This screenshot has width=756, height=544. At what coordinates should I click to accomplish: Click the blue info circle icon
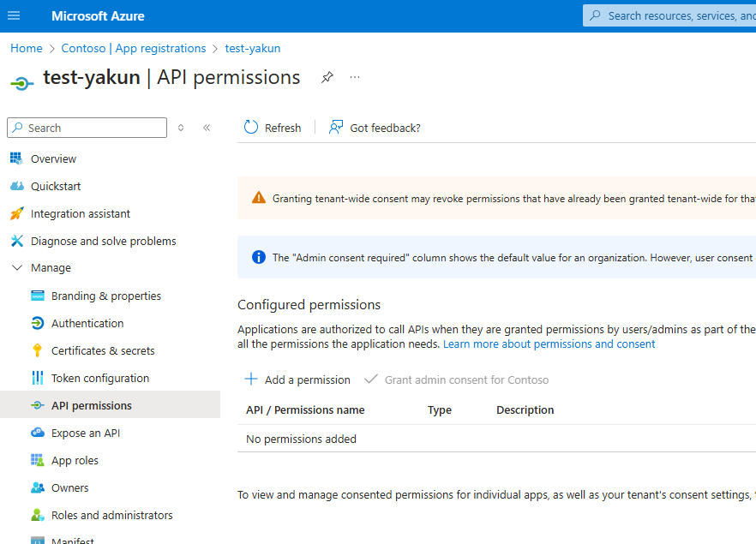pos(259,257)
